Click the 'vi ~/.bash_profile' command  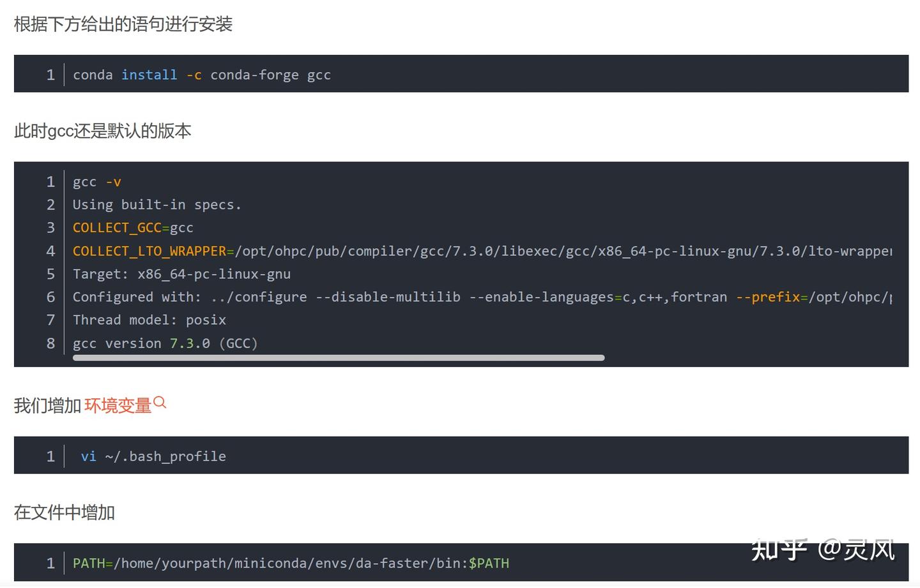pyautogui.click(x=153, y=456)
